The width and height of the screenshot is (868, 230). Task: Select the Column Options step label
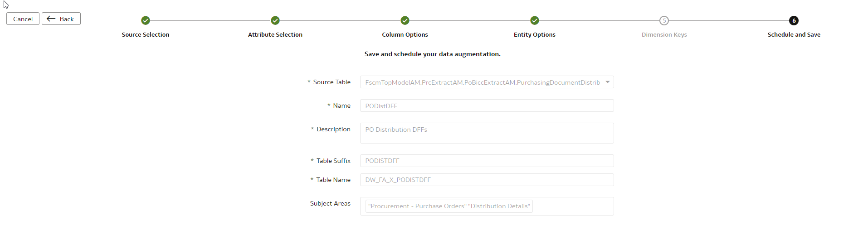click(x=405, y=34)
